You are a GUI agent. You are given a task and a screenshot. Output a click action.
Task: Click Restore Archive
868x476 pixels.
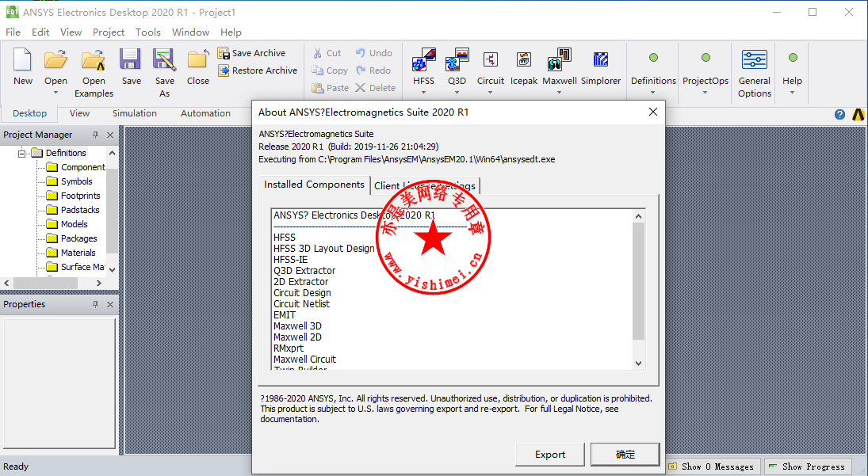click(x=258, y=70)
